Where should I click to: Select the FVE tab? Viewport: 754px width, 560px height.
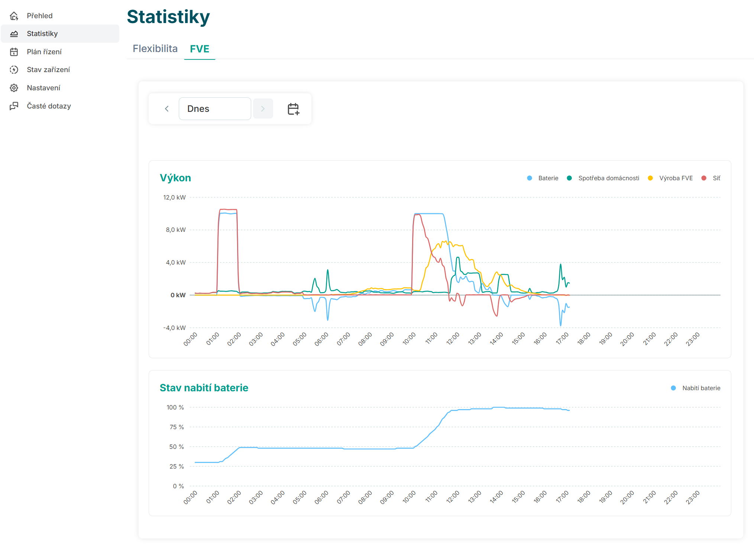point(200,49)
